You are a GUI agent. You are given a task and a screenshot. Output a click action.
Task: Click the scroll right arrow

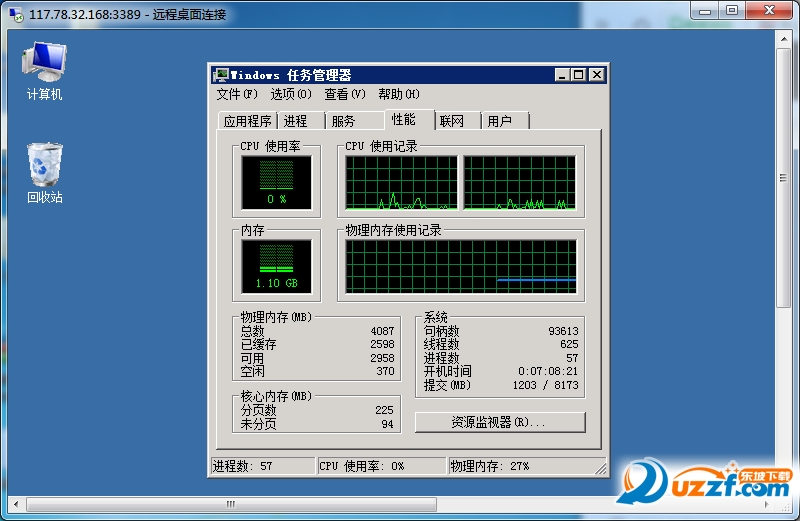[x=766, y=505]
